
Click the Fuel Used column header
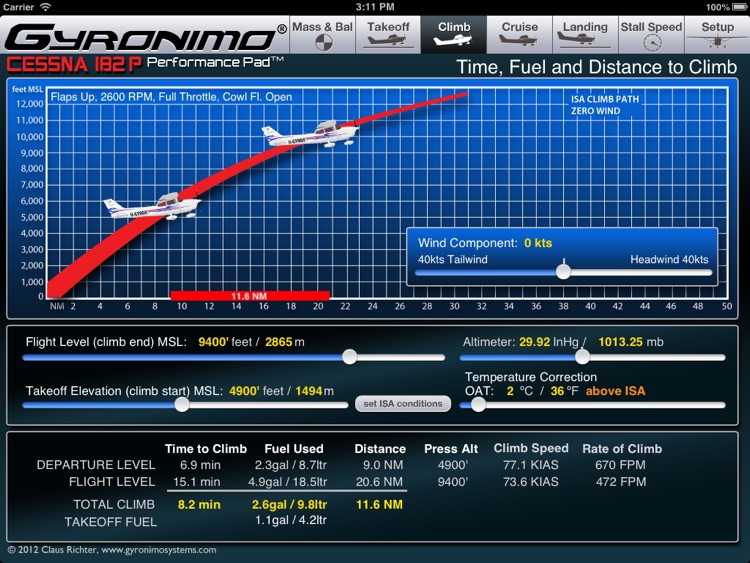pyautogui.click(x=294, y=449)
